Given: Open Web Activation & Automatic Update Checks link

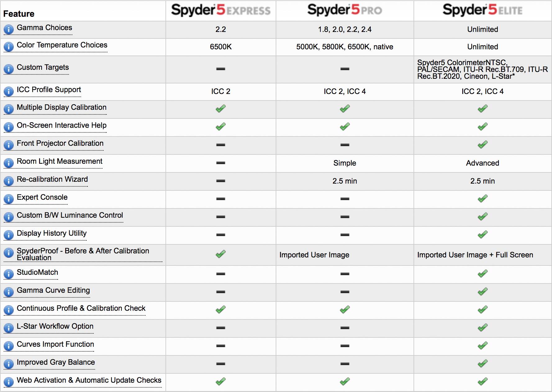Looking at the screenshot, I should tap(89, 380).
